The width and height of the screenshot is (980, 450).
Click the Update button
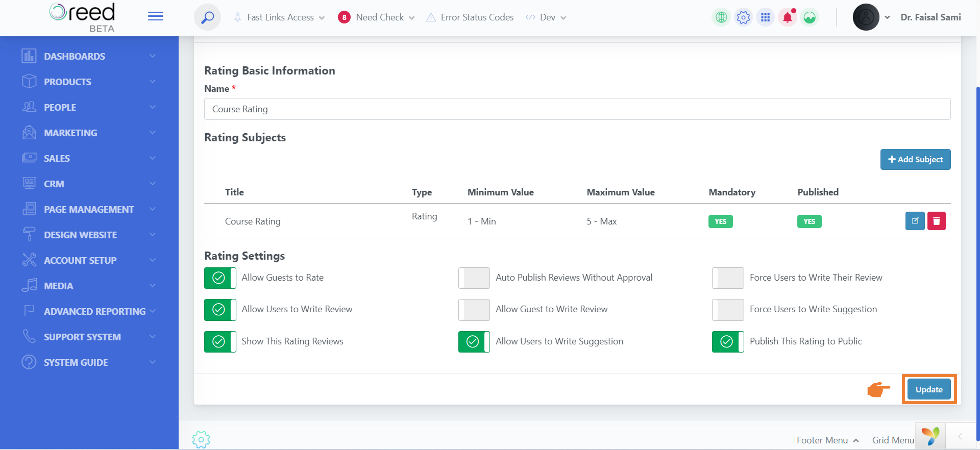[929, 389]
